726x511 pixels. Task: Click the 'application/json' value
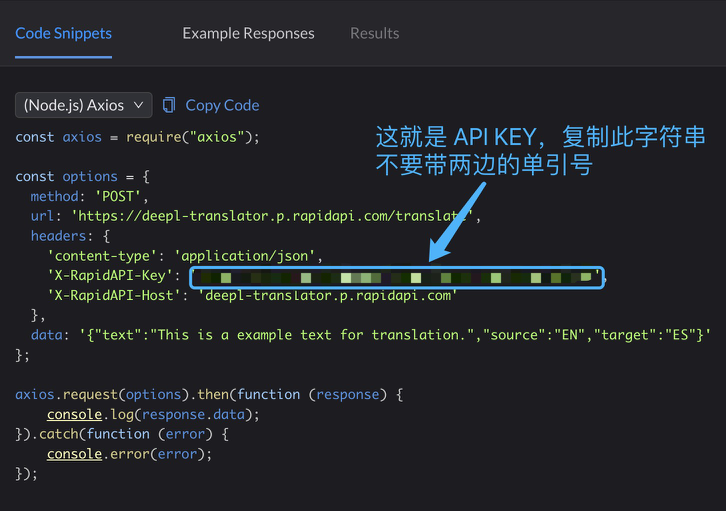[244, 256]
